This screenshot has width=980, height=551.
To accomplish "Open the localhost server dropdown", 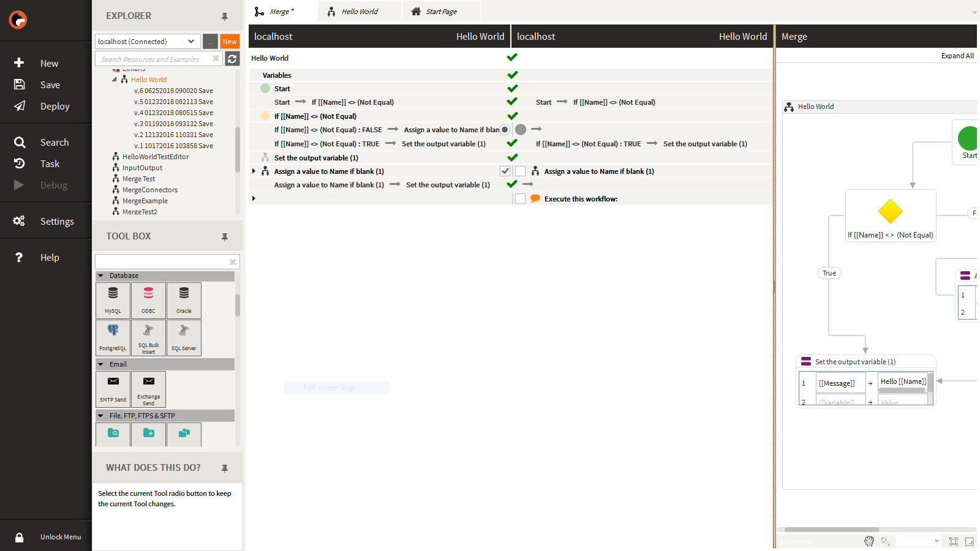I will tap(191, 42).
